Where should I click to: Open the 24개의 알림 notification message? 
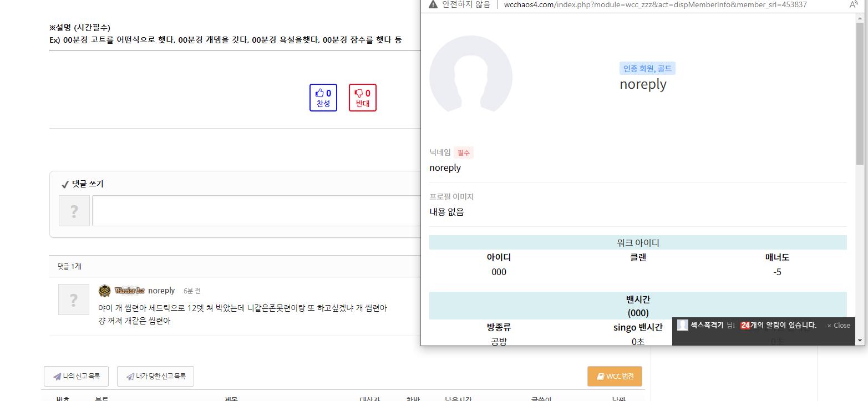[x=778, y=326]
